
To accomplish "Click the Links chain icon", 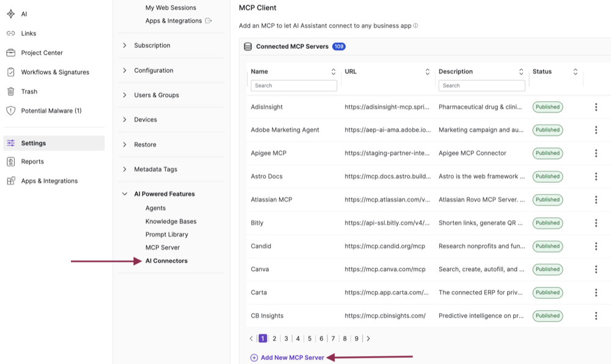I will click(11, 34).
